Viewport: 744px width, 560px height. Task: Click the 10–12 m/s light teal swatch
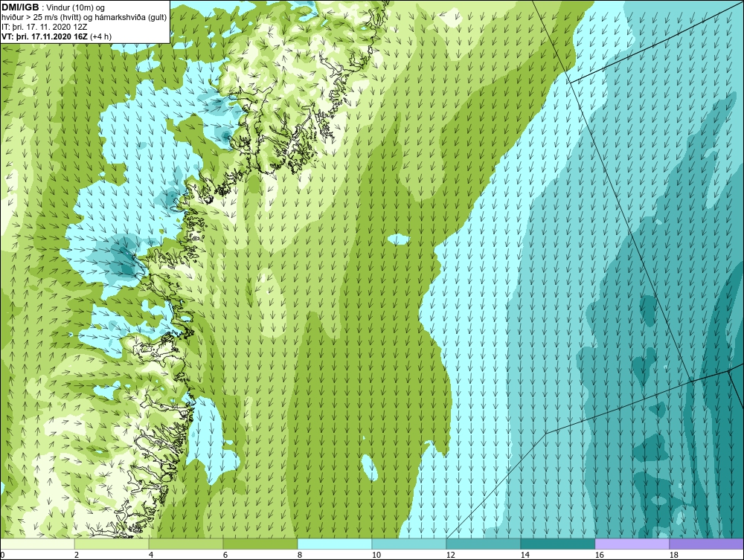pos(409,544)
